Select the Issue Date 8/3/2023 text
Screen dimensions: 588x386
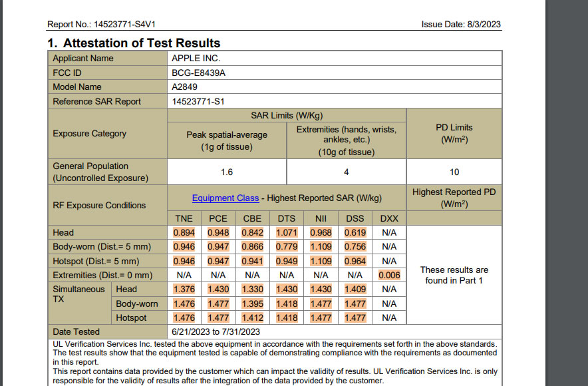tap(461, 25)
